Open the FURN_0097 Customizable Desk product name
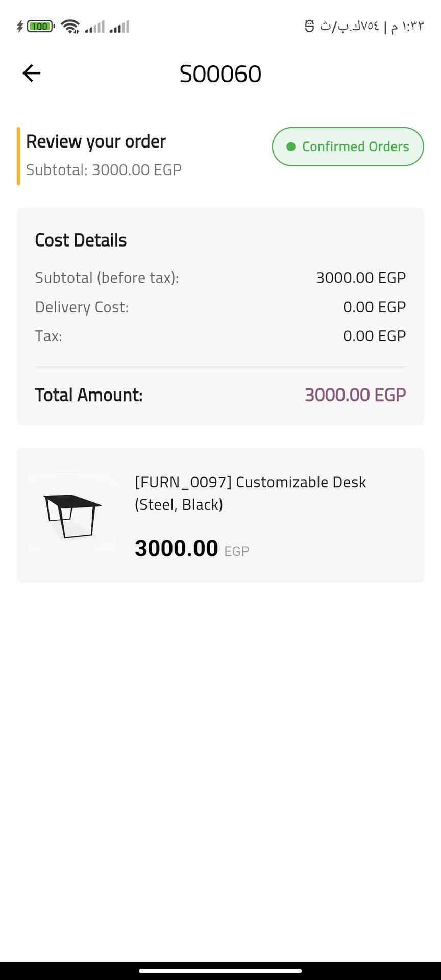441x980 pixels. [250, 493]
